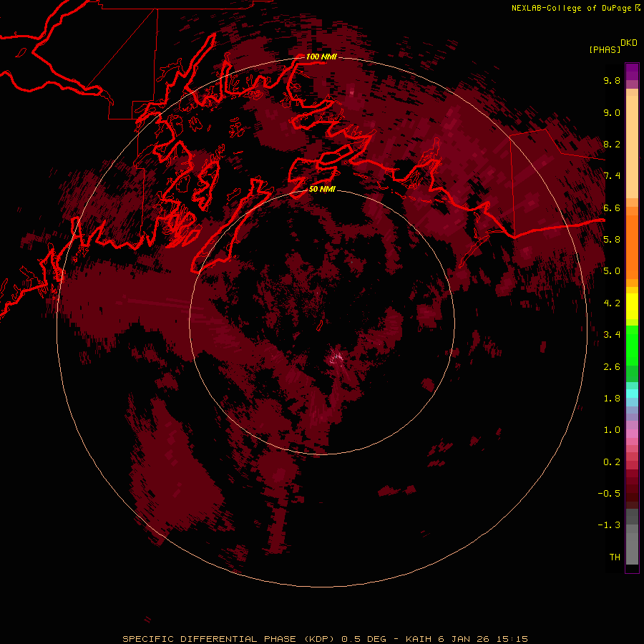Image resolution: width=644 pixels, height=644 pixels.
Task: Click the cyan band of the color bar
Action: (632, 394)
